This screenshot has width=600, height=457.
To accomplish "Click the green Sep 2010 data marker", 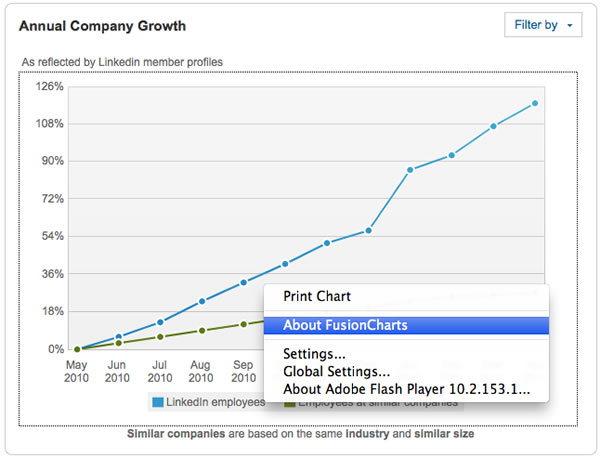I will 243,324.
